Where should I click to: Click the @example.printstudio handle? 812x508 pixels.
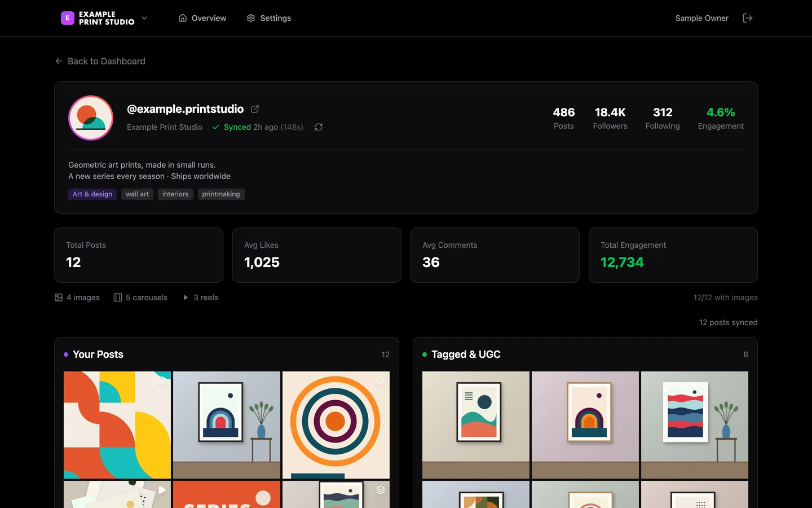tap(185, 109)
